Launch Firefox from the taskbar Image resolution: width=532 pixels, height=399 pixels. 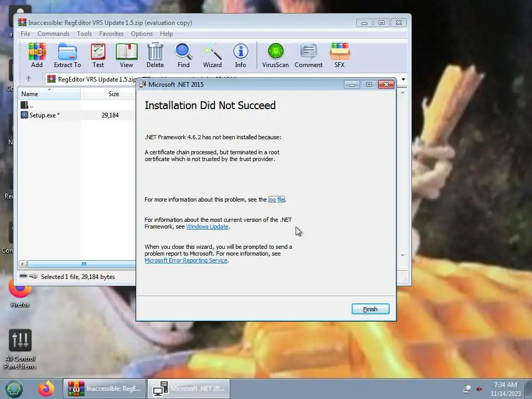[x=46, y=389]
